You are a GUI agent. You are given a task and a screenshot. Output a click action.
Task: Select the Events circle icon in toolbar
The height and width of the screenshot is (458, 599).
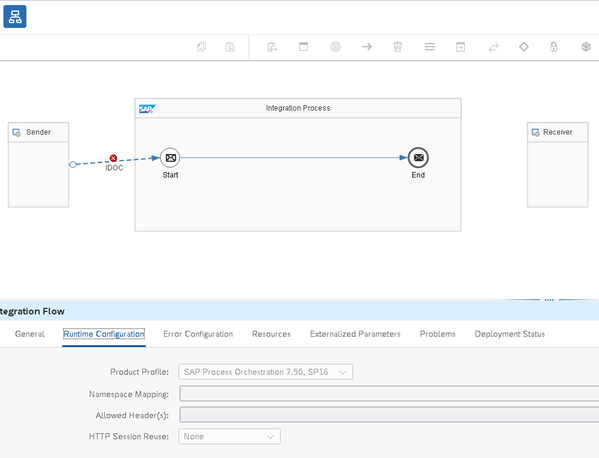335,47
